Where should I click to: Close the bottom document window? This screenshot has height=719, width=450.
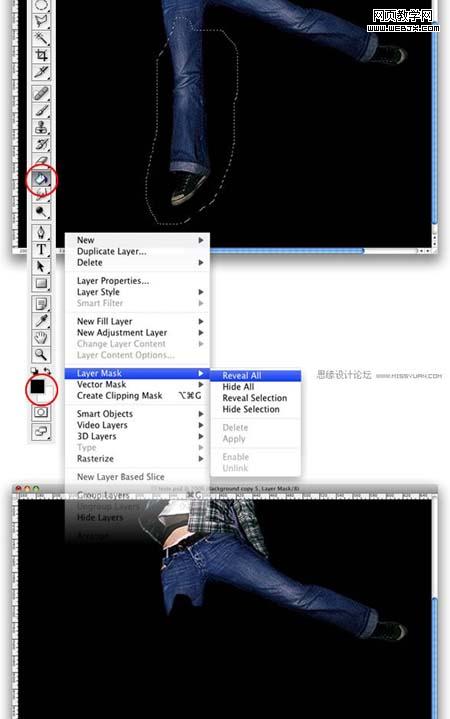click(18, 489)
